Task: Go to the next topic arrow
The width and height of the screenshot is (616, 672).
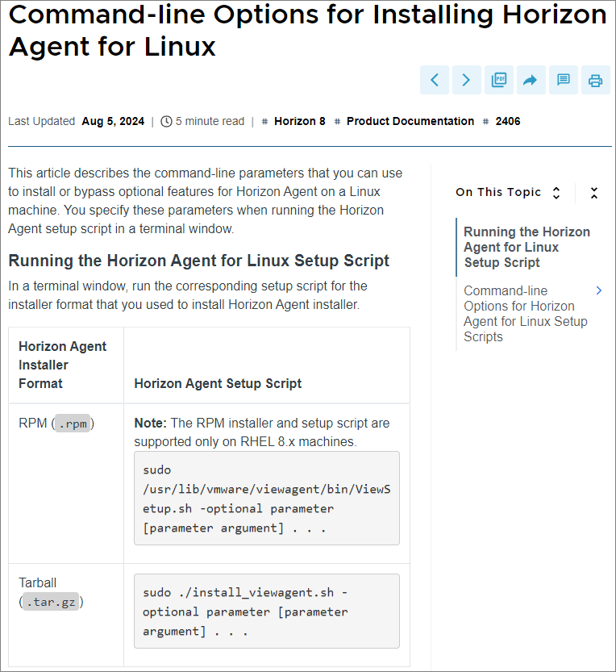Action: point(467,80)
